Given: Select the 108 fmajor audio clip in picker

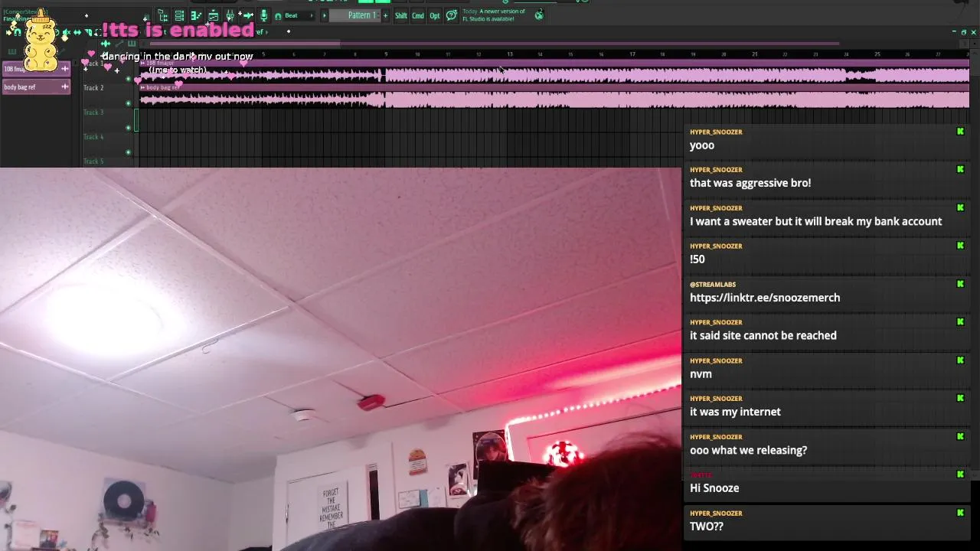Looking at the screenshot, I should pos(35,69).
